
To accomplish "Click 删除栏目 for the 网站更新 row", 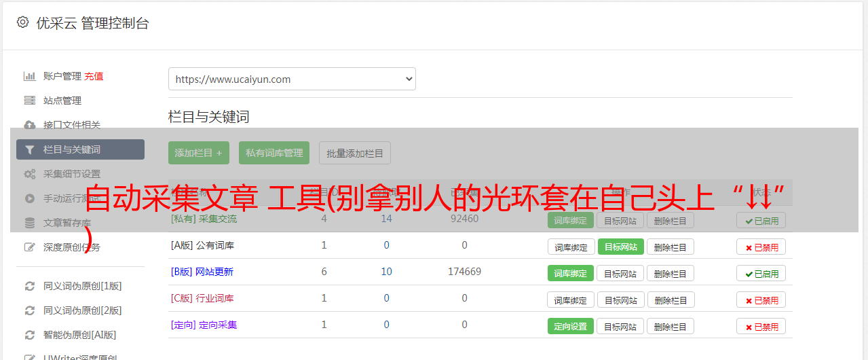I will pyautogui.click(x=671, y=273).
